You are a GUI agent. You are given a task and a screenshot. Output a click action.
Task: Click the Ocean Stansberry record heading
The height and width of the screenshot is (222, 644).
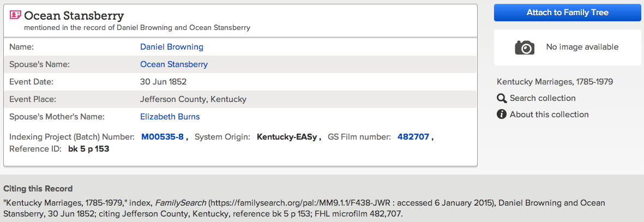coord(74,16)
